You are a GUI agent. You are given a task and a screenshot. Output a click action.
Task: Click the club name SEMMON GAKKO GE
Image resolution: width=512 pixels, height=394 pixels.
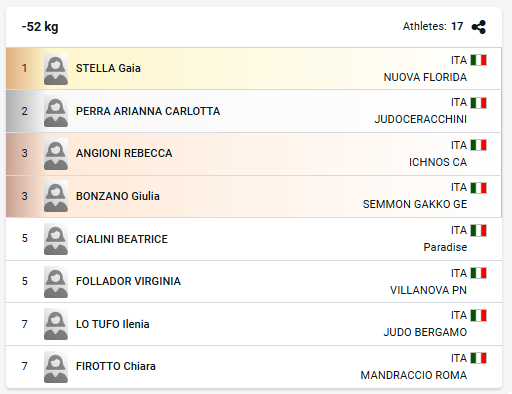[x=415, y=204]
